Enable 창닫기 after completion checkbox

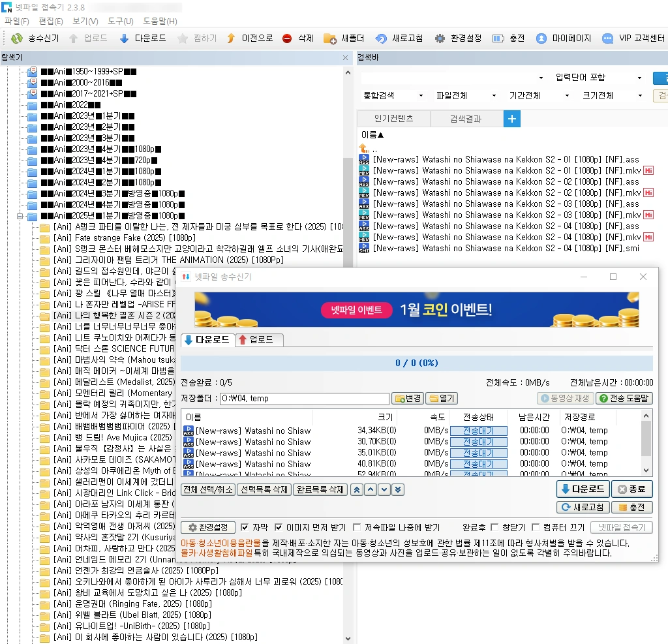click(494, 528)
